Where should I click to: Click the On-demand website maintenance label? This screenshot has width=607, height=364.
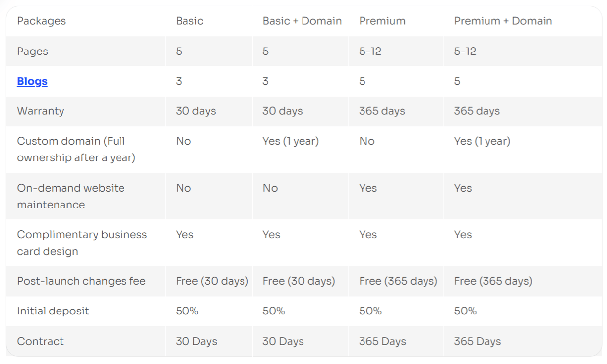click(71, 196)
